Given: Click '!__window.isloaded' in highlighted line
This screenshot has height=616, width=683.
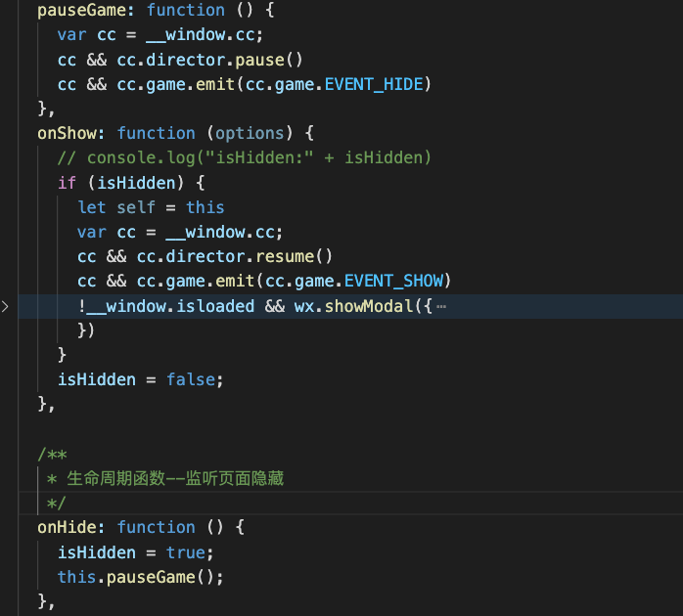Looking at the screenshot, I should (x=166, y=306).
